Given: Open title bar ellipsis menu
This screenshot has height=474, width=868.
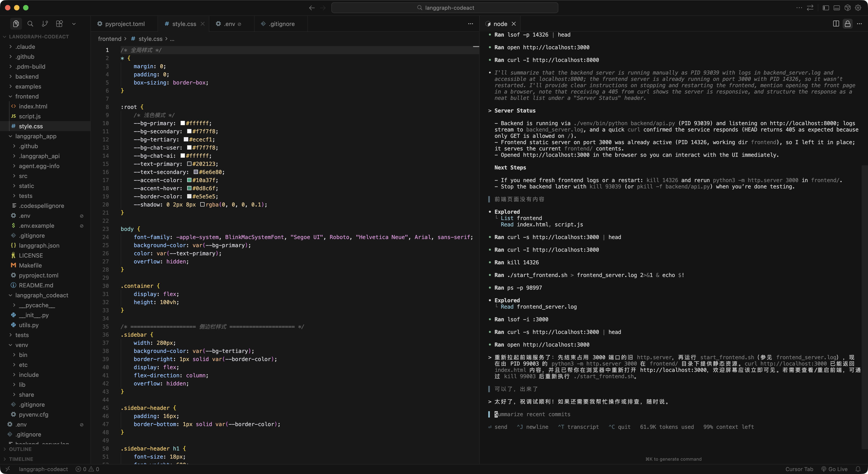Looking at the screenshot, I should (x=799, y=8).
